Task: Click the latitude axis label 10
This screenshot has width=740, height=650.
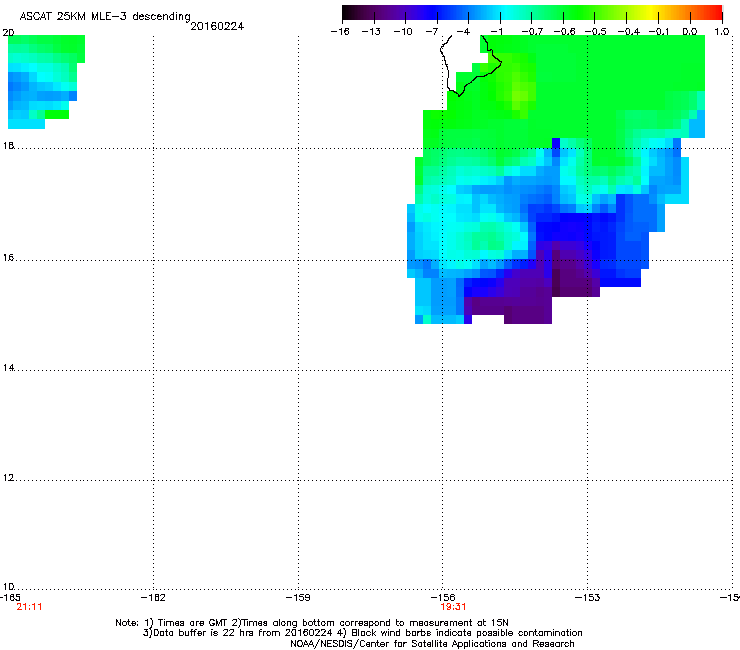Action: (8, 586)
